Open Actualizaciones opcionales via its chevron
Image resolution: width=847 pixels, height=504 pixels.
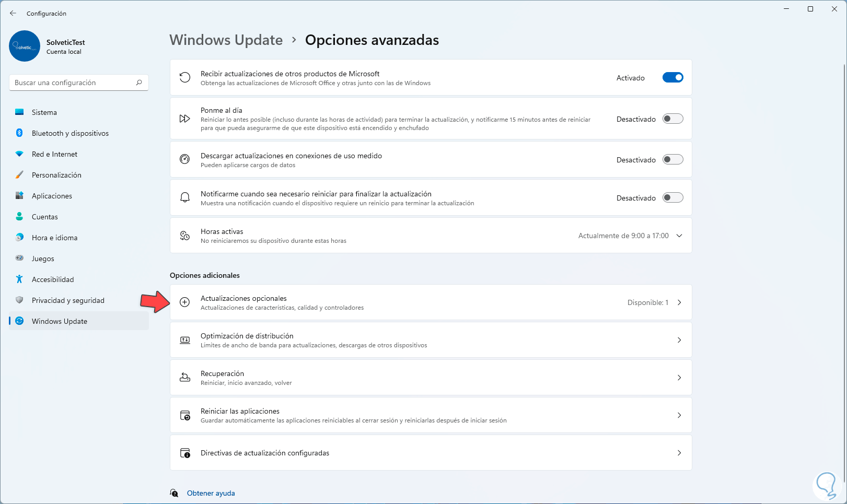pos(679,302)
